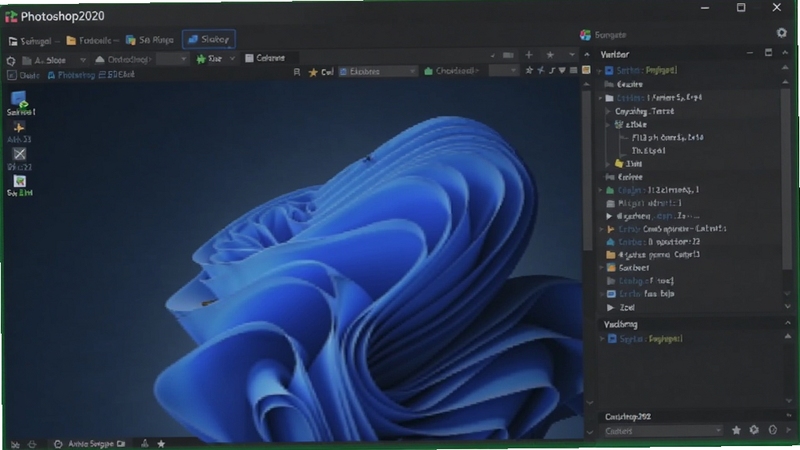Collapse the Vudbrng panel with its chevron
This screenshot has height=450, width=800.
click(x=788, y=323)
